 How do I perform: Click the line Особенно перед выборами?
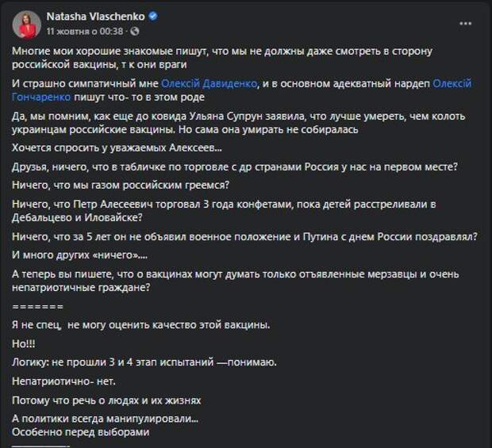(81, 432)
